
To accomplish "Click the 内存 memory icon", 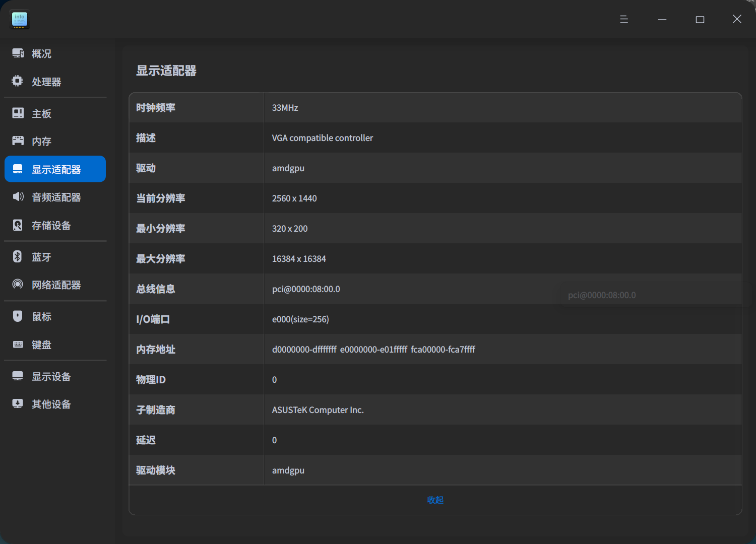I will (x=18, y=141).
